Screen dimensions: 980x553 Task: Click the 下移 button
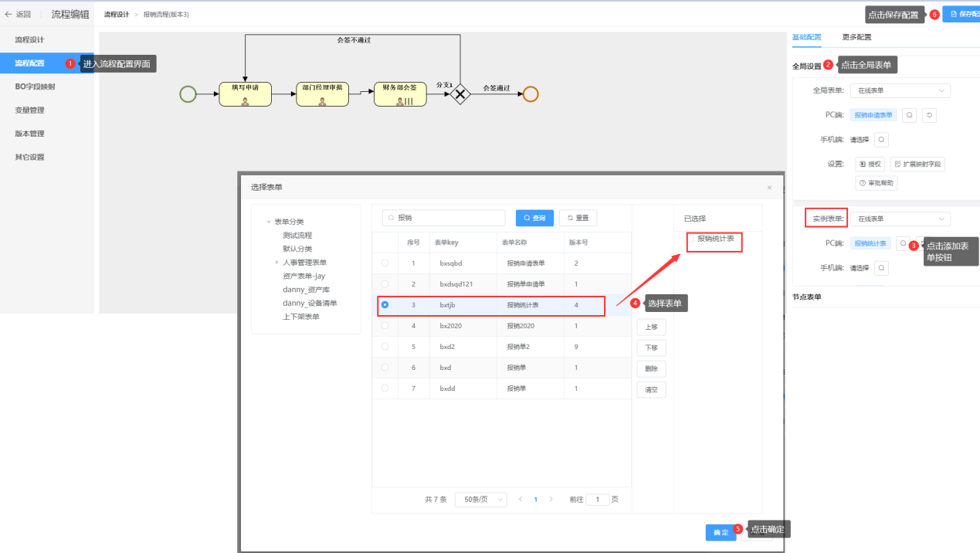coord(651,348)
